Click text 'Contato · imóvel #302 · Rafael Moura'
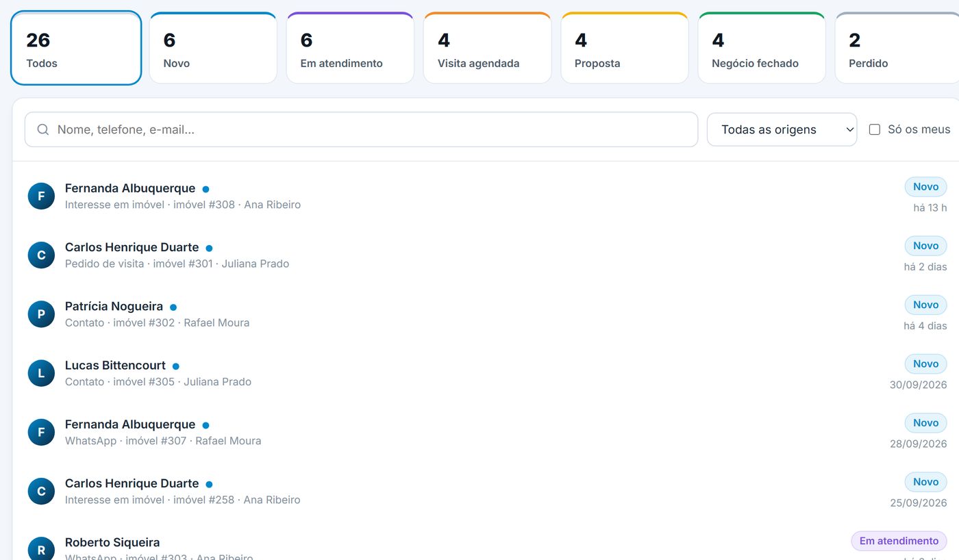This screenshot has width=959, height=560. pos(158,322)
